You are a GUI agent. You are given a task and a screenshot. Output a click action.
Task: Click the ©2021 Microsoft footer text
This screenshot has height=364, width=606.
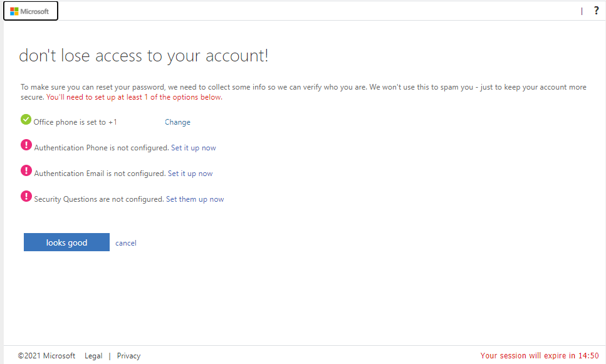point(46,356)
